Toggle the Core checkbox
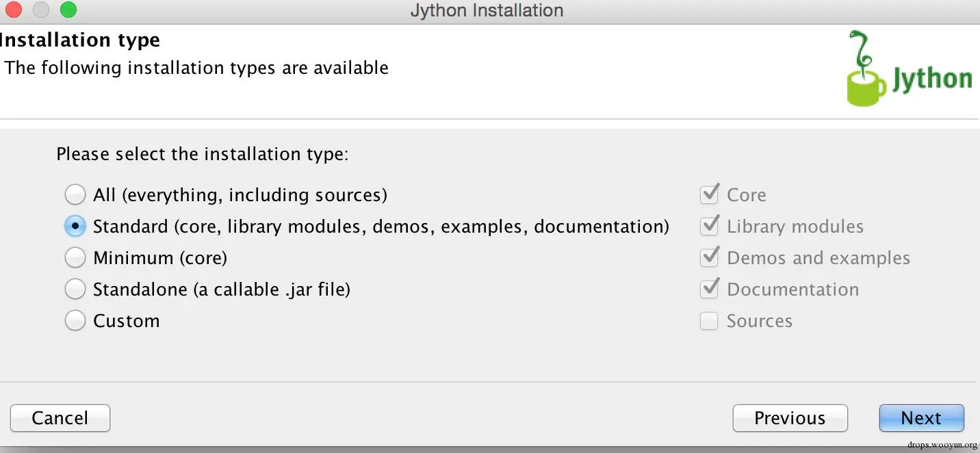The height and width of the screenshot is (453, 980). [x=709, y=195]
